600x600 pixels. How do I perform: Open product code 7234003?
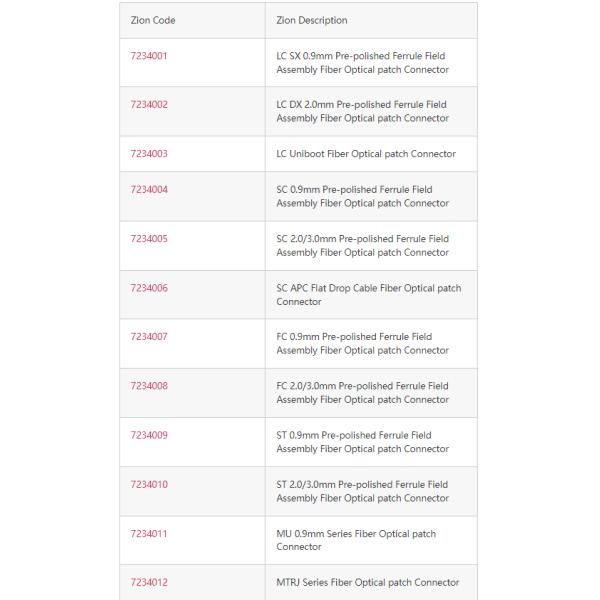click(149, 154)
